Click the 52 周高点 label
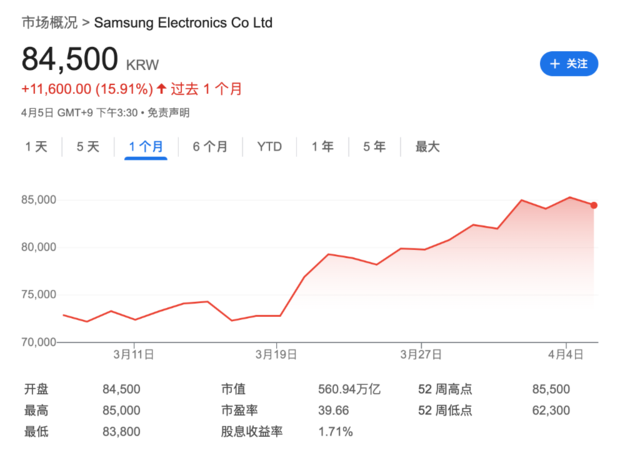 (x=445, y=389)
